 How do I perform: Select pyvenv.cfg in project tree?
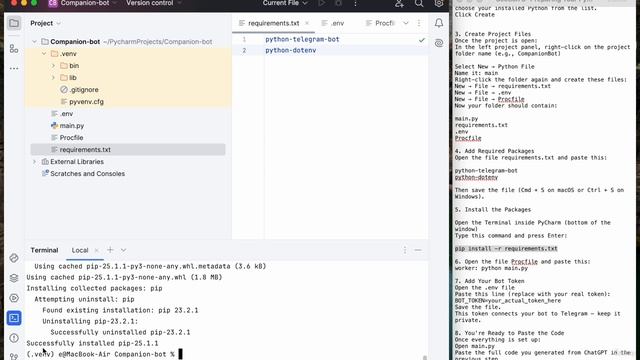pyautogui.click(x=82, y=102)
